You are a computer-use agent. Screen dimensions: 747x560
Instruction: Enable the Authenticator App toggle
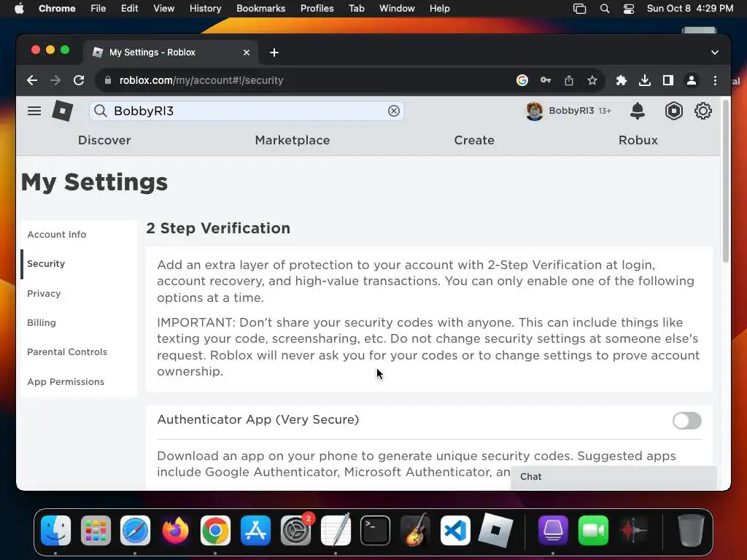(686, 421)
